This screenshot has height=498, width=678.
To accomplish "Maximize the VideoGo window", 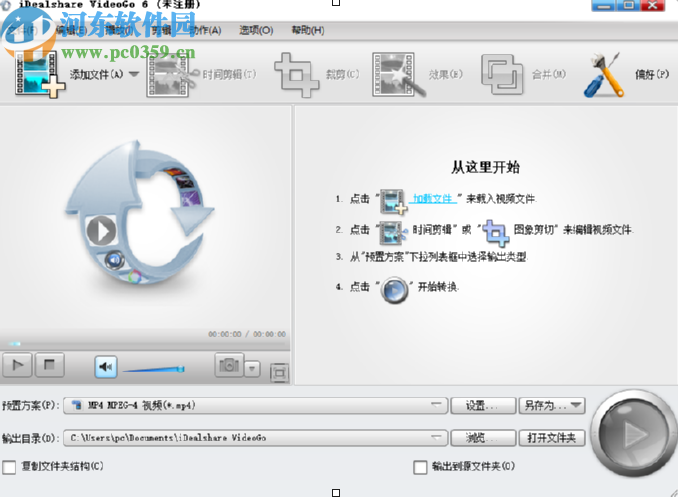I will (x=629, y=6).
